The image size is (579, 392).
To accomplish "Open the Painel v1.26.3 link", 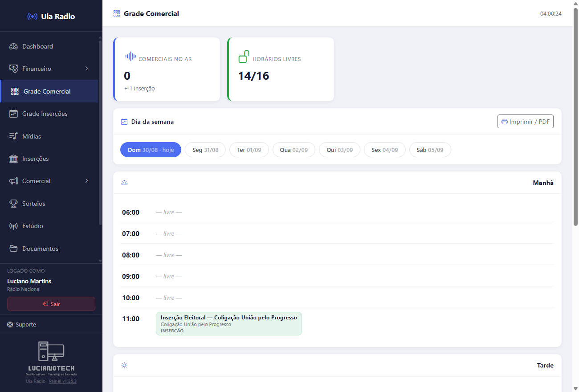I will (63, 381).
